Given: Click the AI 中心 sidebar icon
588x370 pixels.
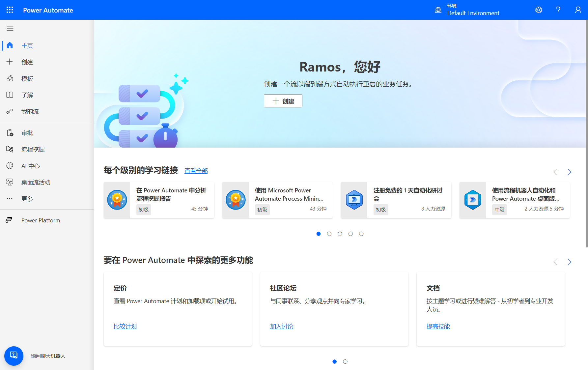Looking at the screenshot, I should (x=10, y=166).
